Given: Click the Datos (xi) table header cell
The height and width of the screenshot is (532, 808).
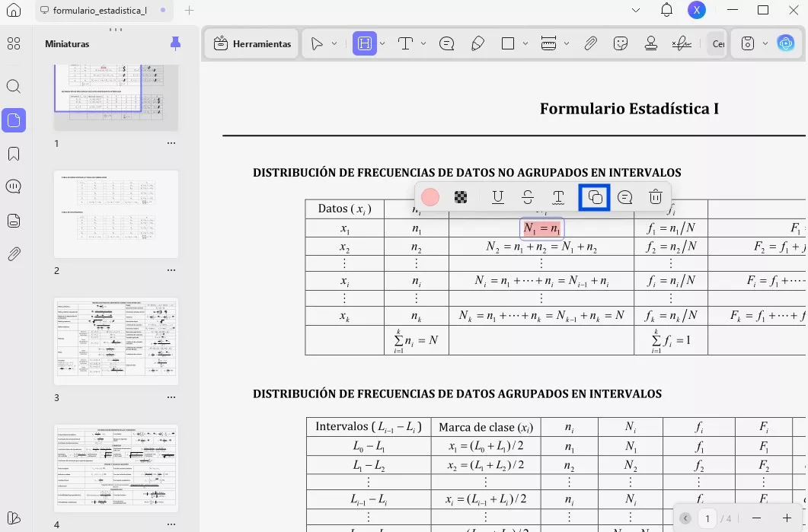Looking at the screenshot, I should pyautogui.click(x=345, y=209).
